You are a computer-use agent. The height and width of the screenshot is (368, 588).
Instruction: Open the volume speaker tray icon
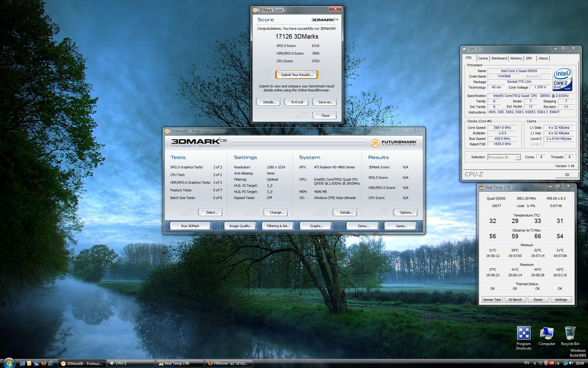click(x=571, y=363)
